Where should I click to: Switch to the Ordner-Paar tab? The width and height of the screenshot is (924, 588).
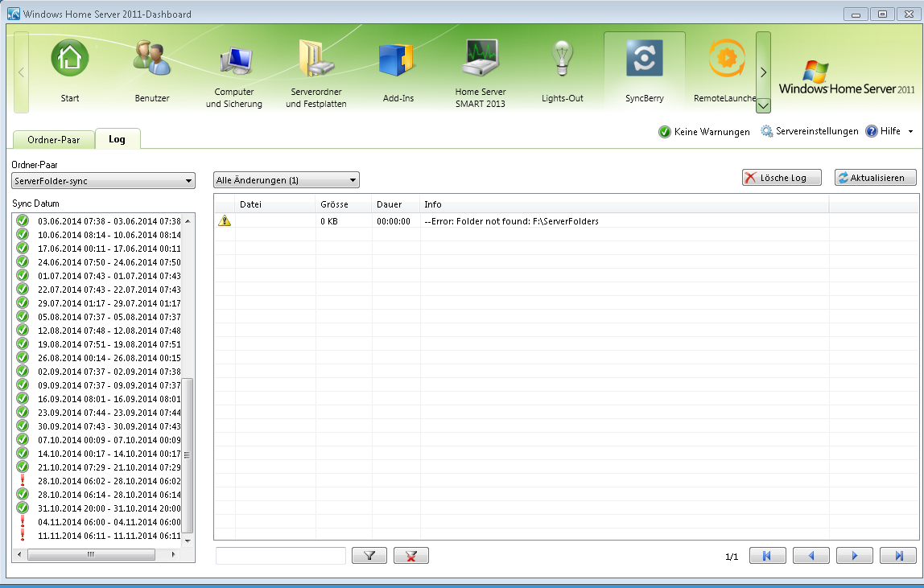[x=53, y=139]
